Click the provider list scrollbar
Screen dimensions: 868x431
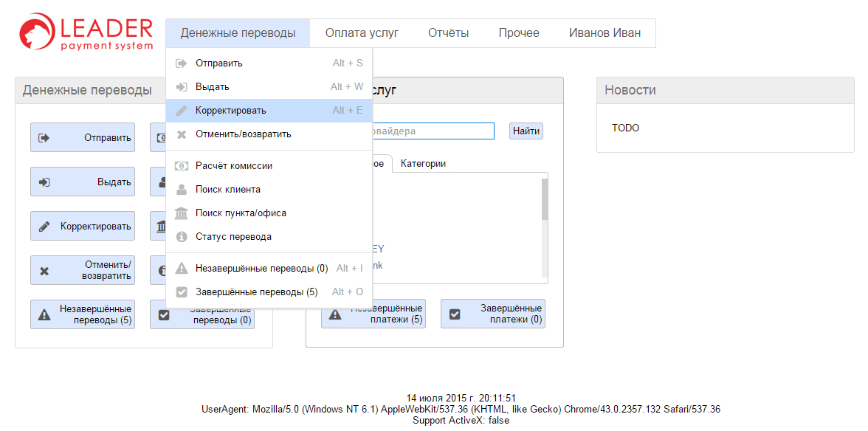point(545,200)
